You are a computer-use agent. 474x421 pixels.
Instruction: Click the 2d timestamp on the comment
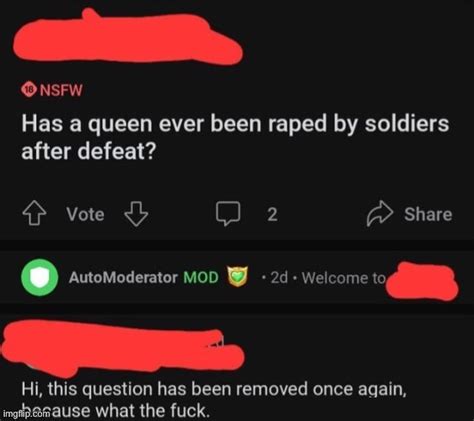click(279, 277)
